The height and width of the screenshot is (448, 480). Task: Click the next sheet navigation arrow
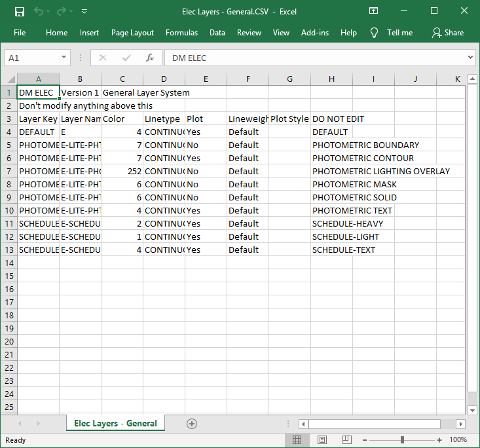coord(38,424)
